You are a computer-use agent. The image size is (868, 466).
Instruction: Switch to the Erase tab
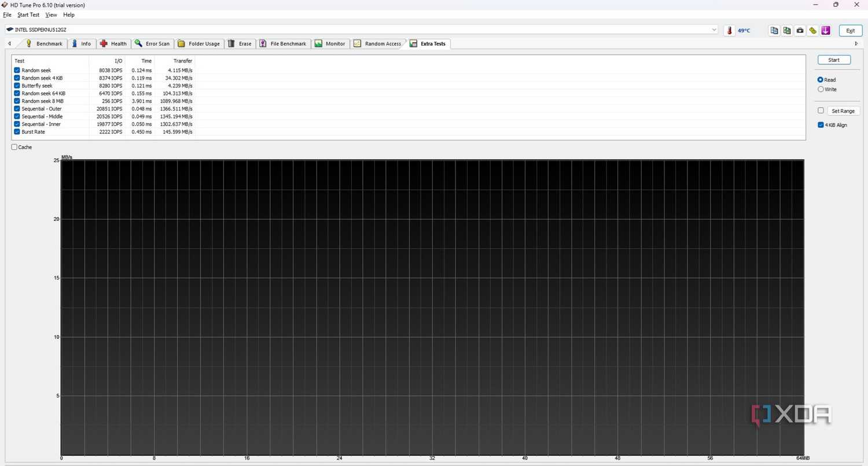point(240,43)
